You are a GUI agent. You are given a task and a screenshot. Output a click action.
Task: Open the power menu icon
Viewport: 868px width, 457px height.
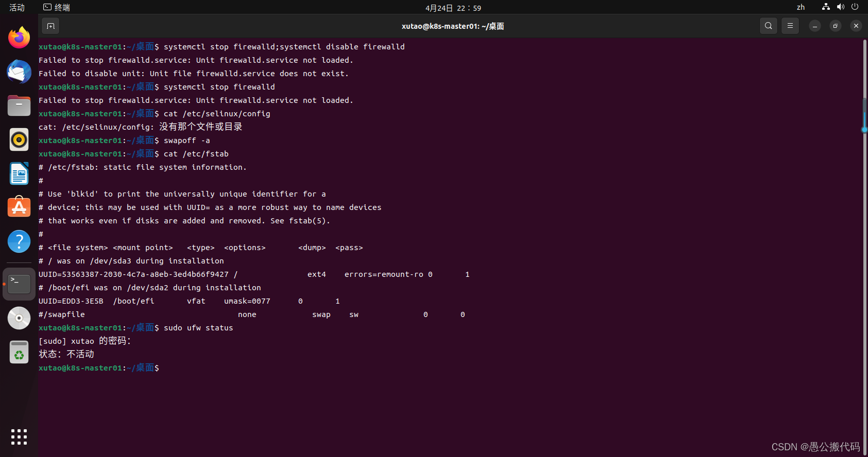[x=855, y=7]
